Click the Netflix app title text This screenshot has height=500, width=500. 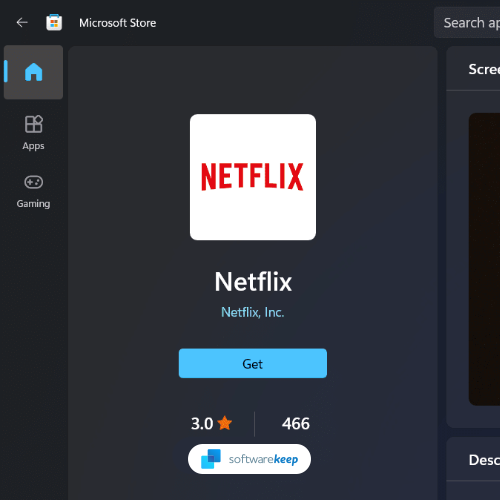[x=253, y=282]
